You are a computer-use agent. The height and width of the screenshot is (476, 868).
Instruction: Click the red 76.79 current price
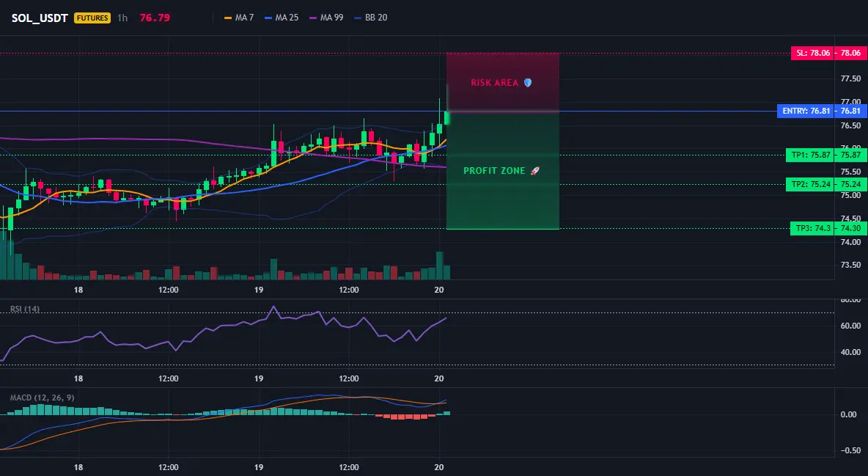coord(155,18)
